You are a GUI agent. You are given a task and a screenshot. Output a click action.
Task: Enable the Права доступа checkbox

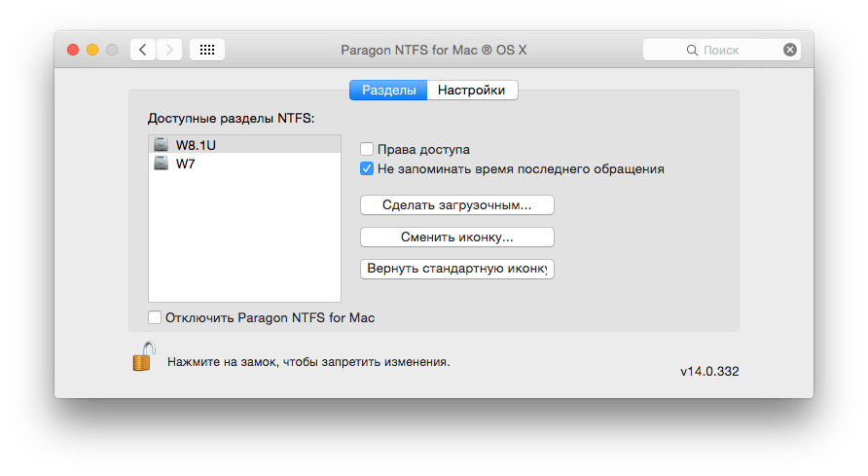[x=367, y=150]
